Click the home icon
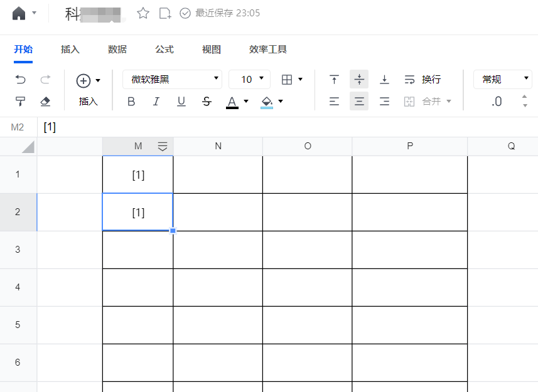This screenshot has height=392, width=538. 19,13
